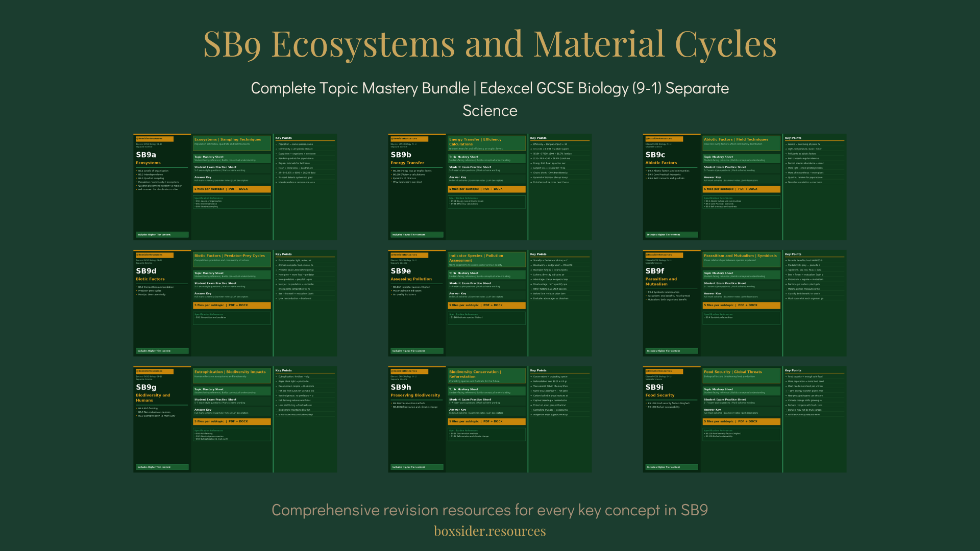This screenshot has width=980, height=551.
Task: Open the SB9b Energy Transfer card thumbnail
Action: pos(489,187)
